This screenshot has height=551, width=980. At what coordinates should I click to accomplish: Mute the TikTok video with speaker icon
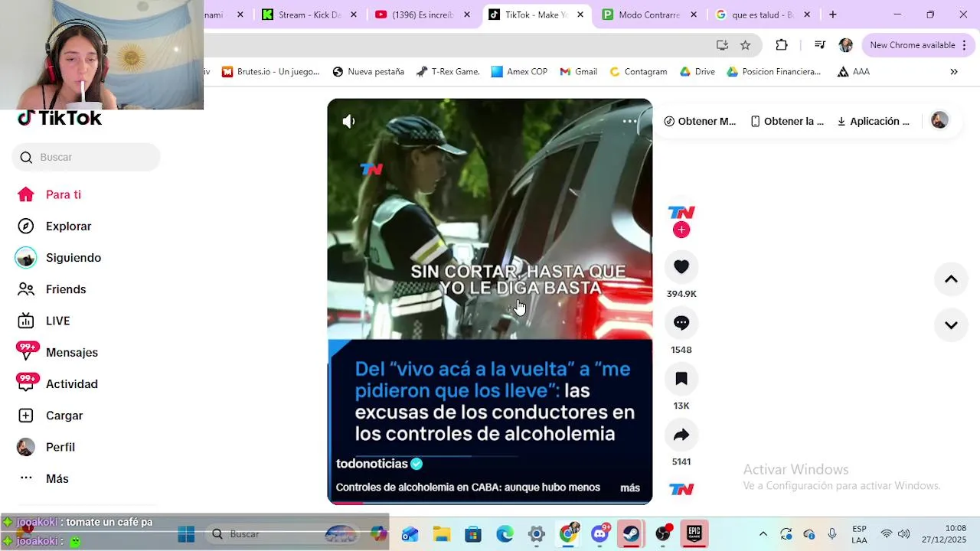click(x=348, y=122)
